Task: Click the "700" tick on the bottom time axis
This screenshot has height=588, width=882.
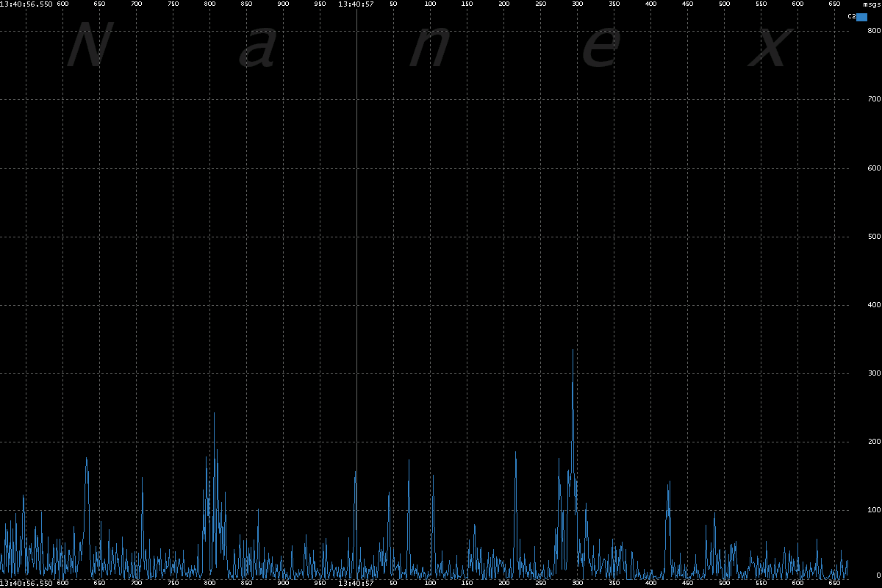Action: tap(136, 583)
